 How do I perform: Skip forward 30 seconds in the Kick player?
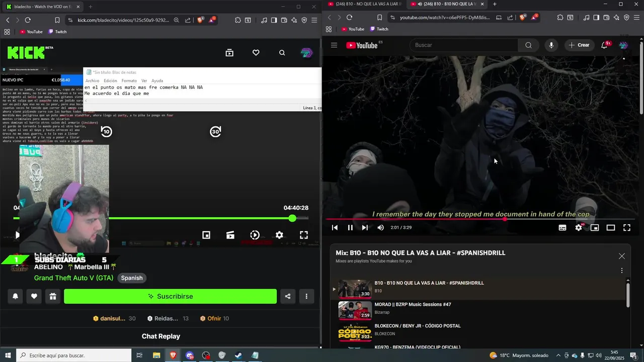(215, 132)
